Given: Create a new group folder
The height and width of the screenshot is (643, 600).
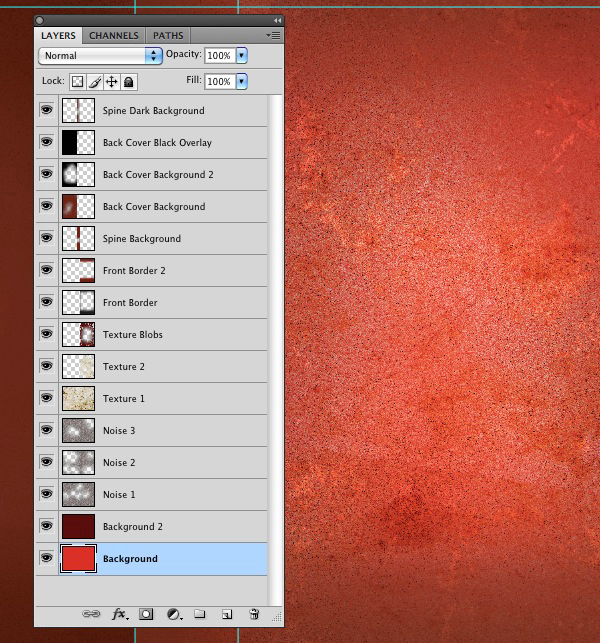Looking at the screenshot, I should (x=200, y=614).
